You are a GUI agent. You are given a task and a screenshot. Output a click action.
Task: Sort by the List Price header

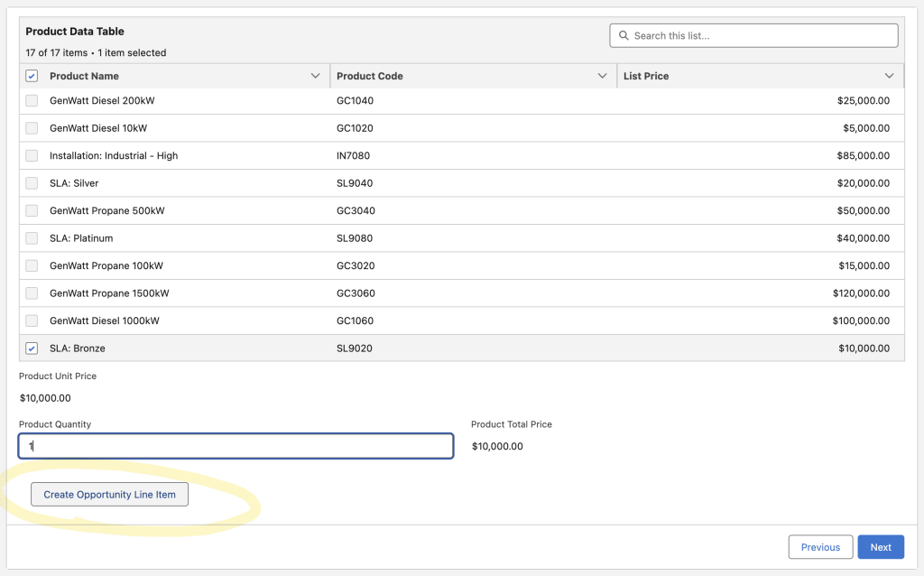pos(646,77)
